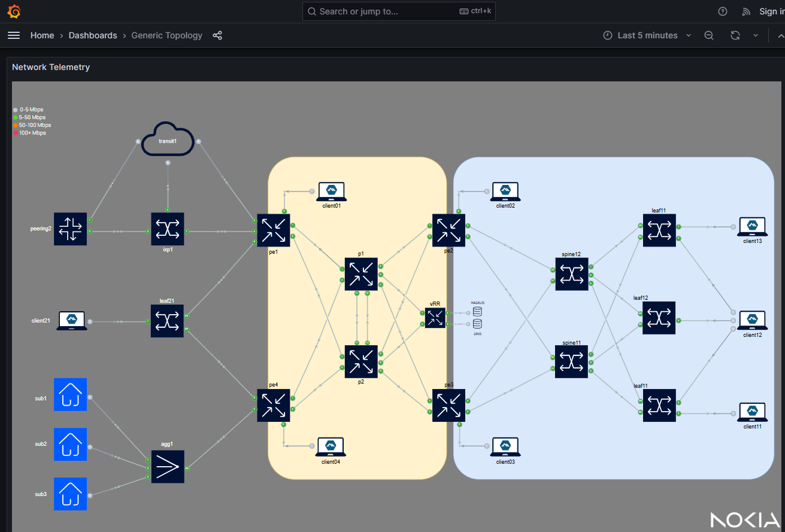The width and height of the screenshot is (785, 532).
Task: Click the peering2 router node
Action: tap(70, 229)
